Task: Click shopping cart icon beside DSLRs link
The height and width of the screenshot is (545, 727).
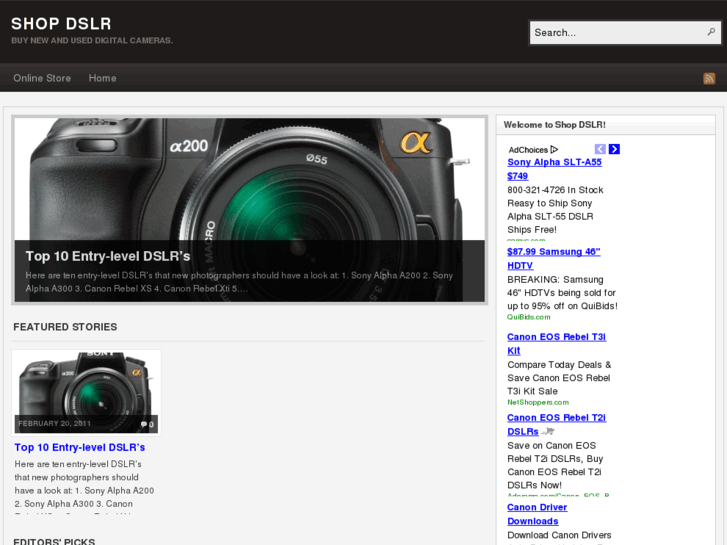Action: click(548, 431)
